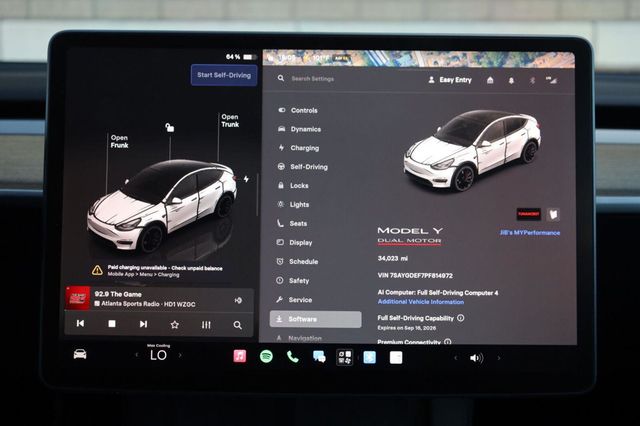Open the Bluetooth app in the dock
The width and height of the screenshot is (640, 426).
(370, 358)
